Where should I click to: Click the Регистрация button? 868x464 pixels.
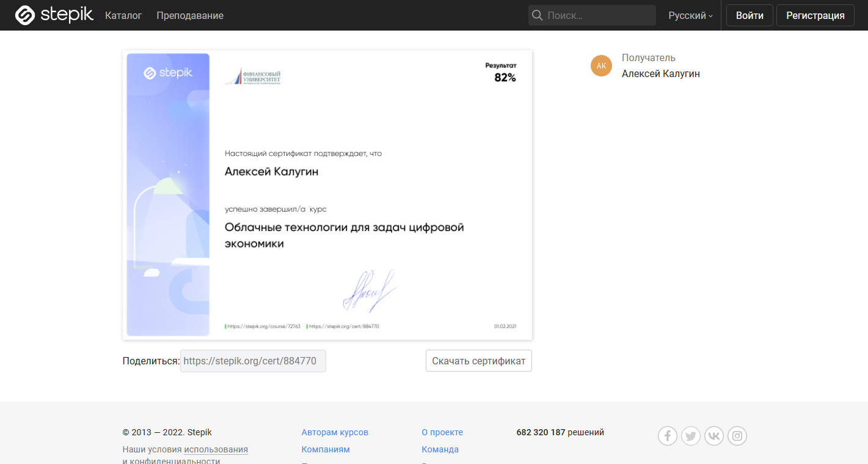[x=815, y=15]
